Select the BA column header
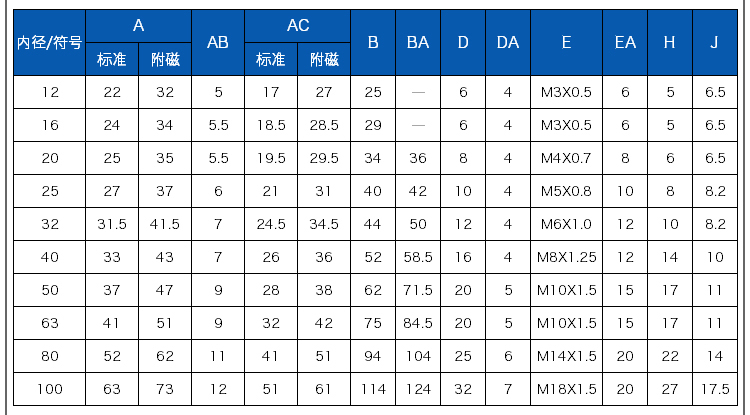 tap(418, 42)
